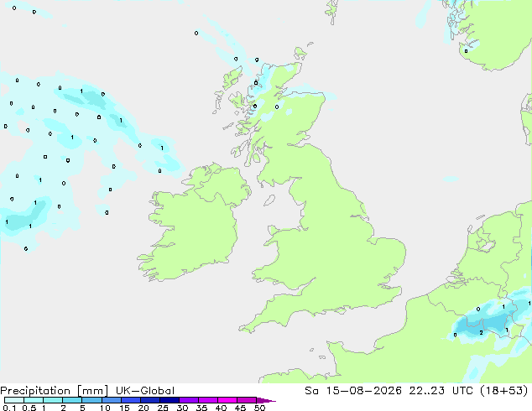This screenshot has height=411, width=532.
Task: Click the legend scale number "30"
Action: [x=182, y=408]
